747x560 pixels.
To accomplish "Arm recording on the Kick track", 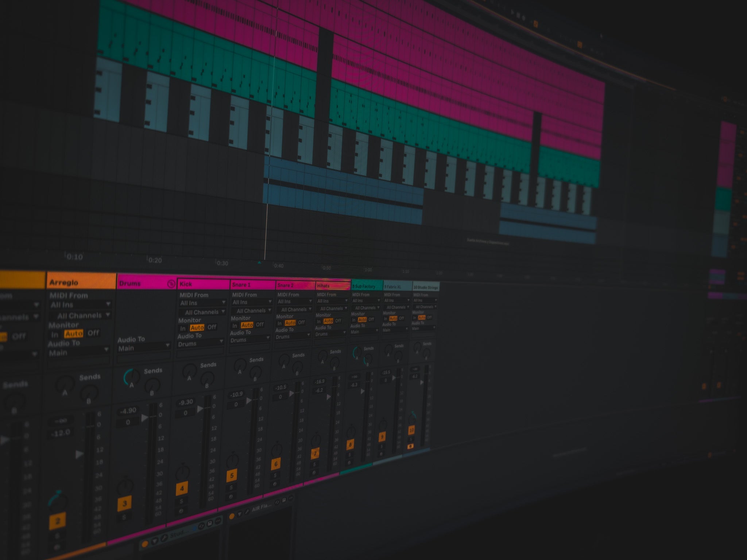I will [x=181, y=510].
